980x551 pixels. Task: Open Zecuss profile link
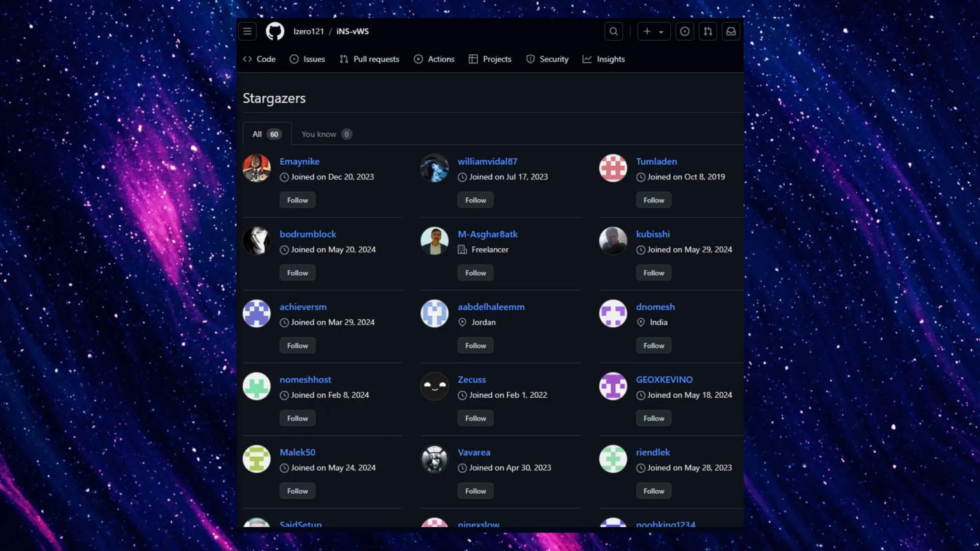(472, 380)
